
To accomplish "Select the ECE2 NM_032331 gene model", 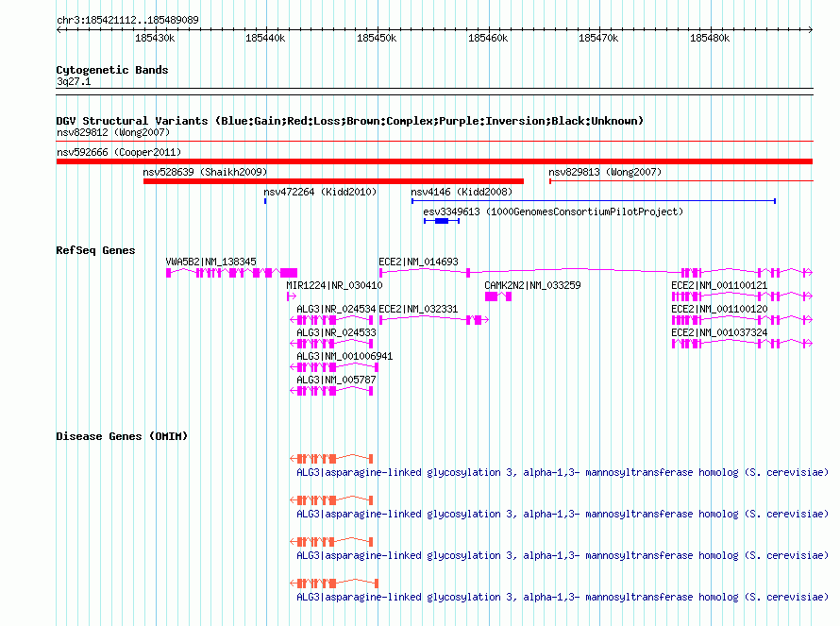I will point(434,320).
